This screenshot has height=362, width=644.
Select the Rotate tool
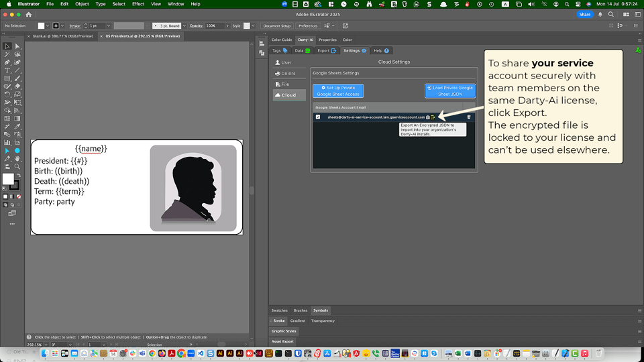(7, 95)
